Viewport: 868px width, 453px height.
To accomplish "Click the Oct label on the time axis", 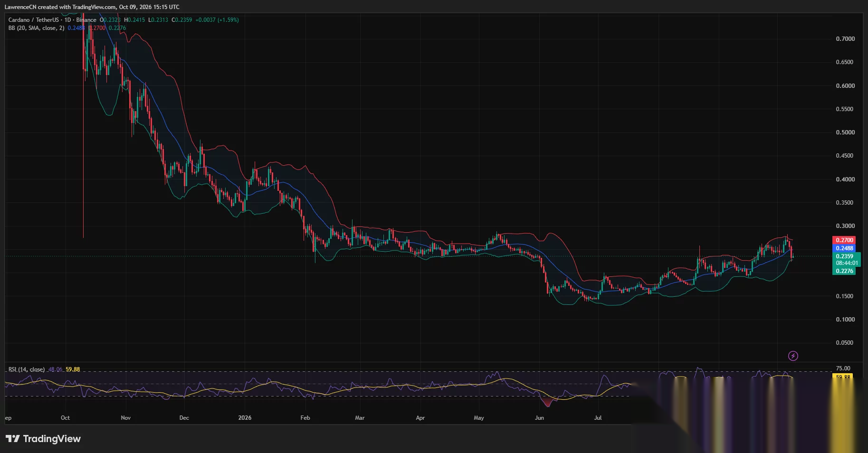I will pos(65,418).
